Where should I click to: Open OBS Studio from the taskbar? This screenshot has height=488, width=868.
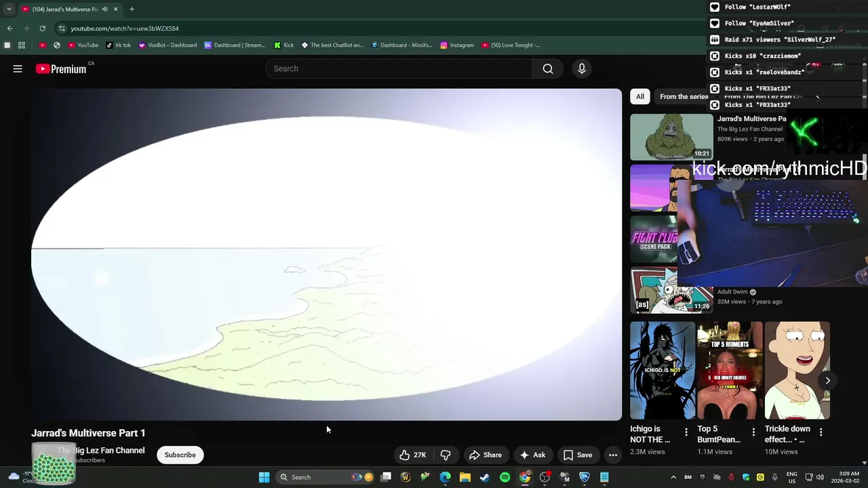point(545,477)
